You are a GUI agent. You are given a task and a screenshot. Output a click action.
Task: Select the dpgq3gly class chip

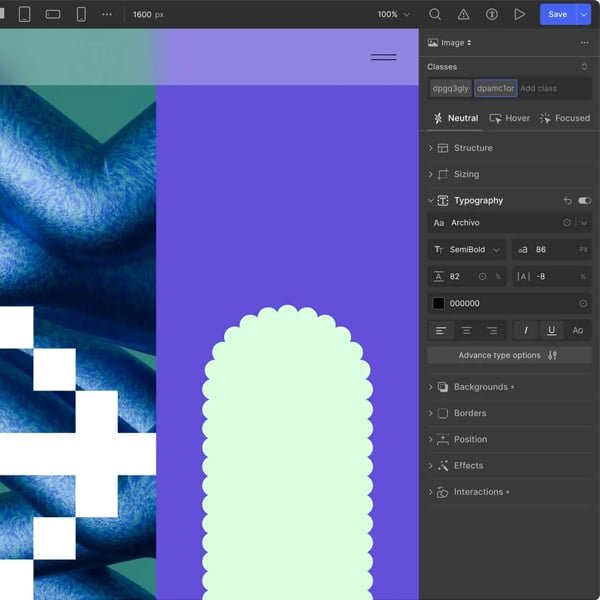point(450,88)
